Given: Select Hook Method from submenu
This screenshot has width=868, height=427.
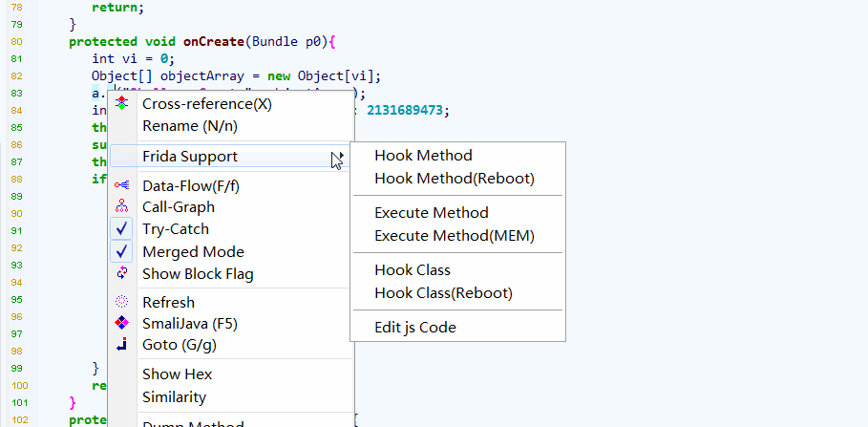Looking at the screenshot, I should pyautogui.click(x=423, y=156).
